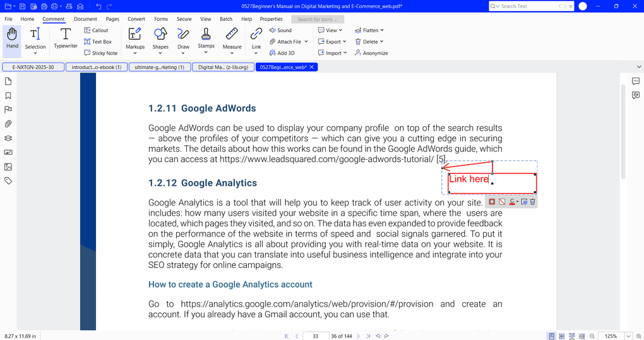The width and height of the screenshot is (644, 340).
Task: Enable continuous scrolling view mode
Action: [x=562, y=336]
